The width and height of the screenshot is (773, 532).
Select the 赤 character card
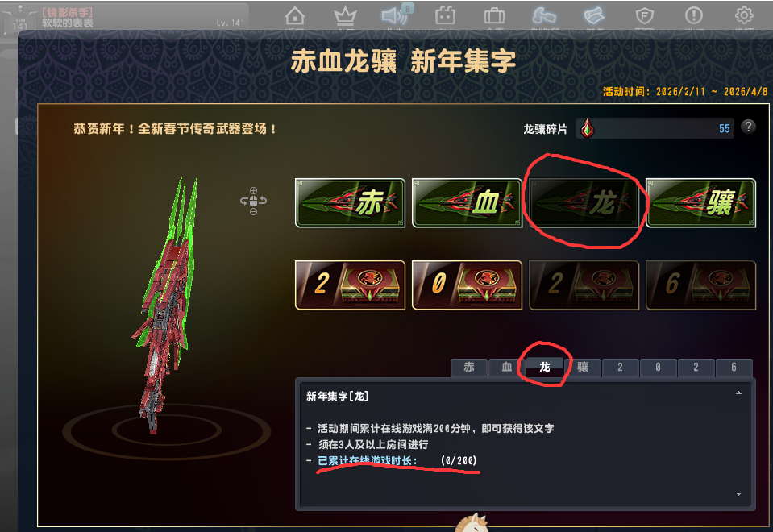[350, 202]
